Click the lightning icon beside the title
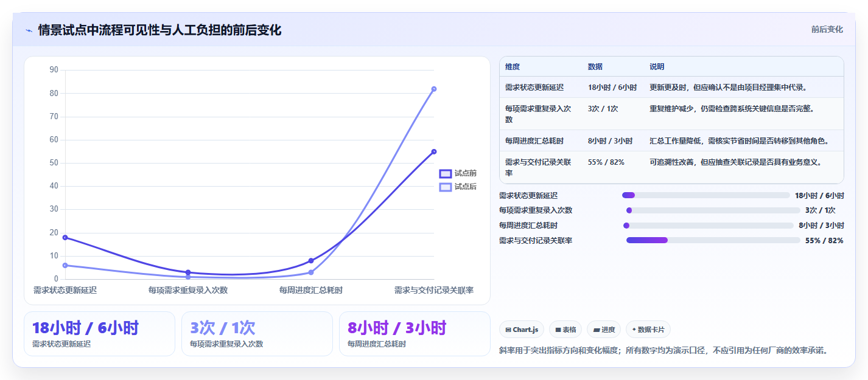The image size is (868, 380). [29, 30]
